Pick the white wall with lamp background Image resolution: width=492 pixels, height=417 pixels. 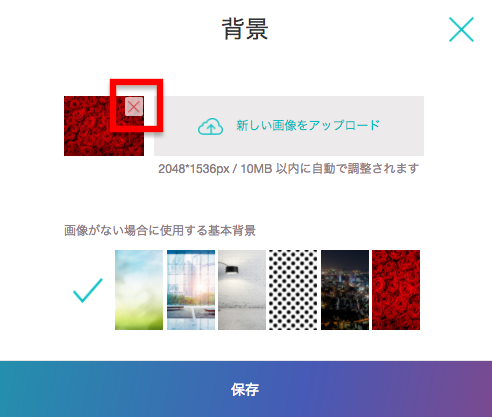[242, 290]
